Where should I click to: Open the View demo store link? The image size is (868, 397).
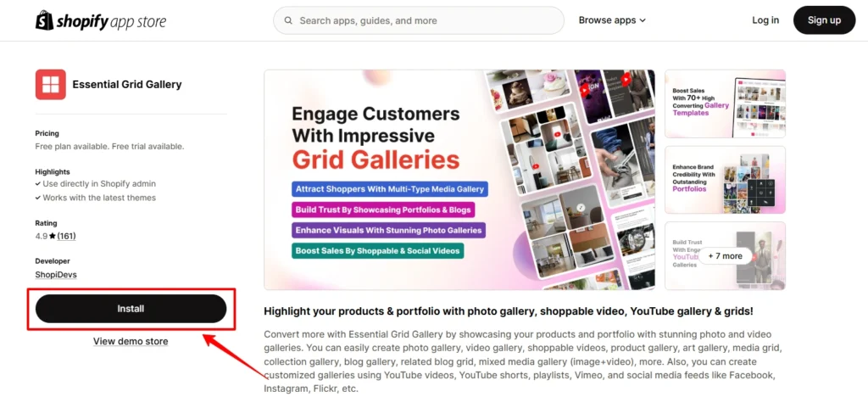pos(131,341)
